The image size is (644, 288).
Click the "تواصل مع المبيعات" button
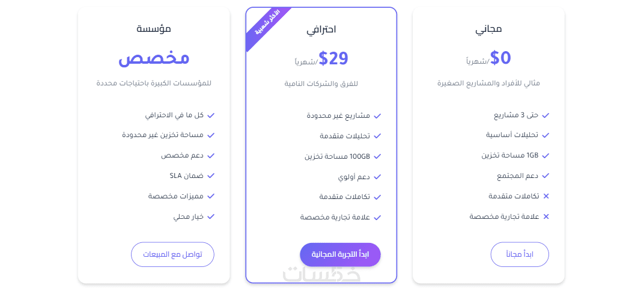point(172,254)
